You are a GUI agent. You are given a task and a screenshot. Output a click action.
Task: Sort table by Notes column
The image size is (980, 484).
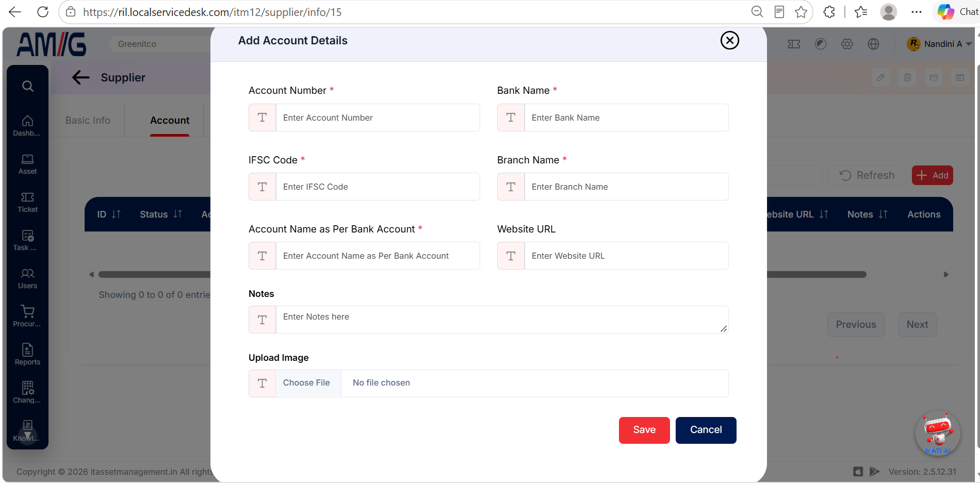click(x=867, y=214)
